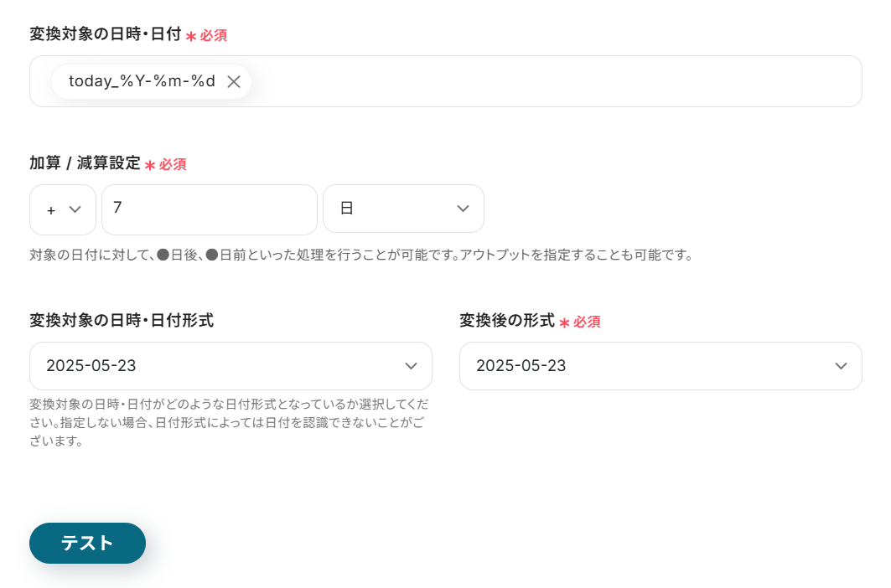Click the red 必須 marker next to 変換後の形式
891x588 pixels.
586,322
